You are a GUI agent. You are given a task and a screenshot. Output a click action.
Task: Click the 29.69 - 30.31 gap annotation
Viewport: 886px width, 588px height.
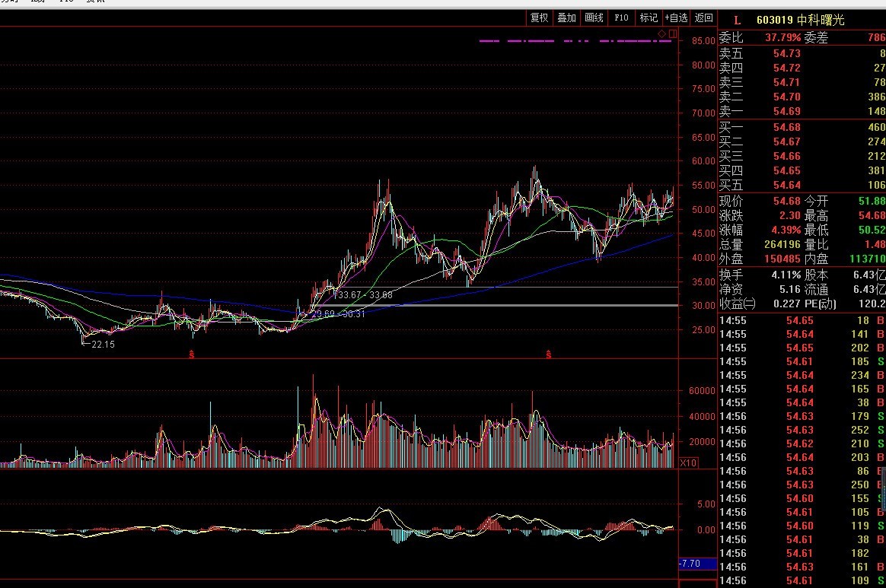tap(338, 314)
